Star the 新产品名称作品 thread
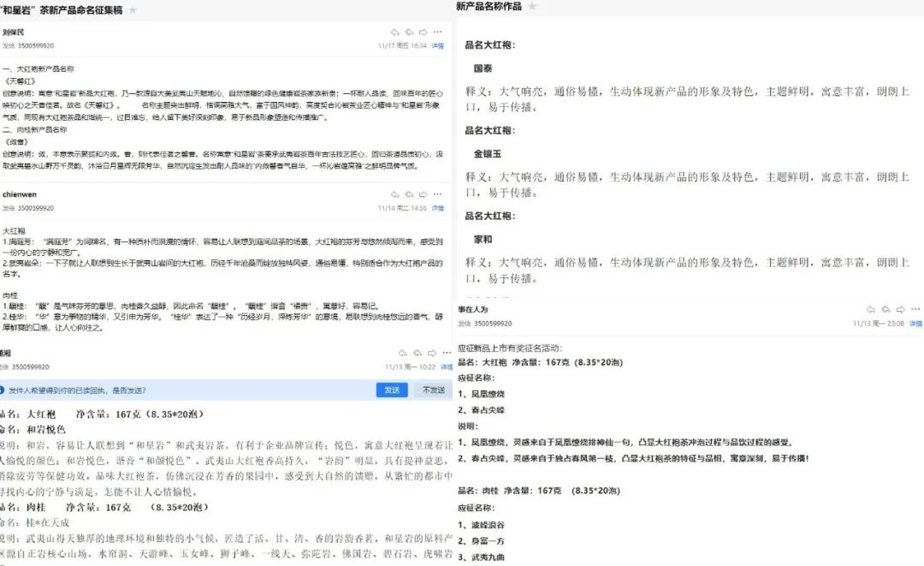The image size is (924, 566). tap(532, 7)
